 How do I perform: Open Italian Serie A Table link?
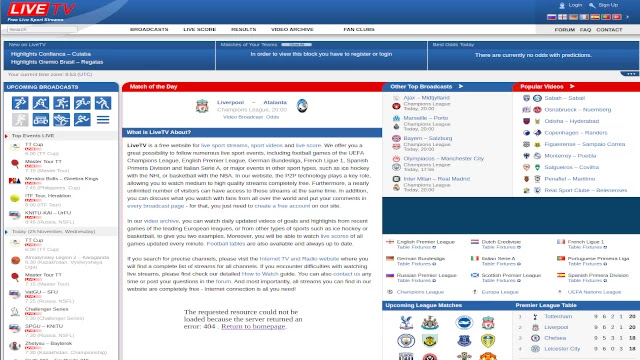tap(487, 264)
